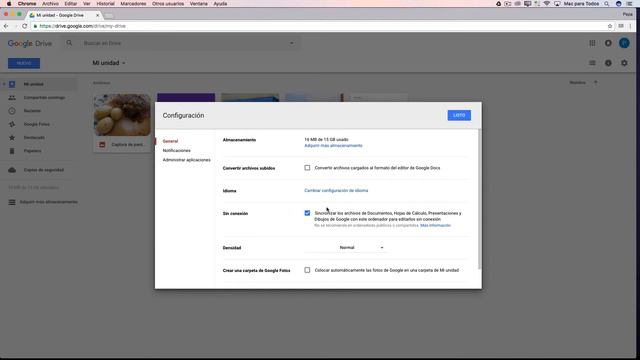Enable Convertir archivos cargados checkbox

307,168
